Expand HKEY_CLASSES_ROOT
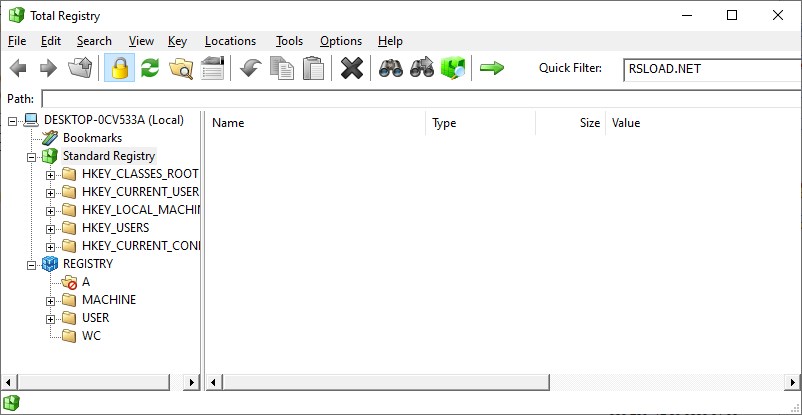802x415 pixels. point(50,176)
